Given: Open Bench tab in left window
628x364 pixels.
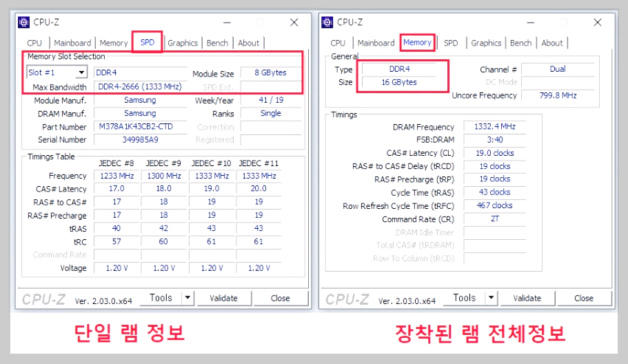Looking at the screenshot, I should point(217,43).
